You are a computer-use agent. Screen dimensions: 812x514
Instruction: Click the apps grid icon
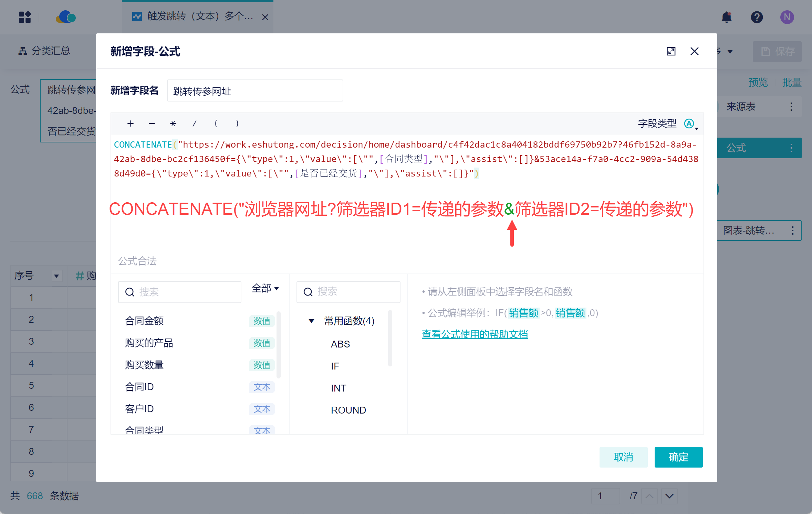click(25, 17)
